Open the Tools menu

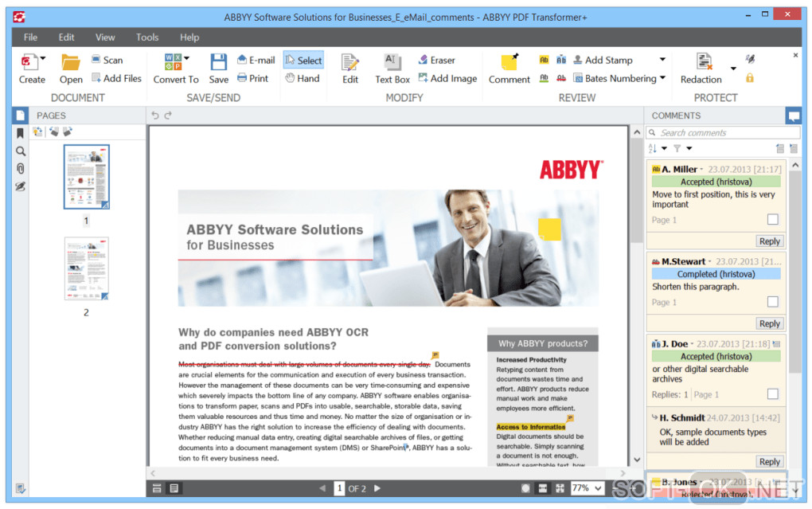coord(147,37)
